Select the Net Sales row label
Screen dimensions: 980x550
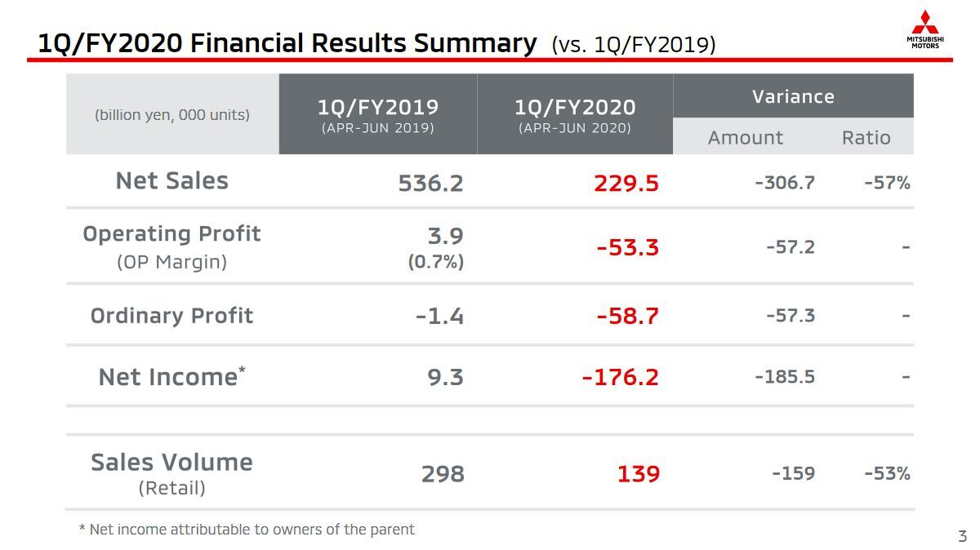(x=172, y=181)
